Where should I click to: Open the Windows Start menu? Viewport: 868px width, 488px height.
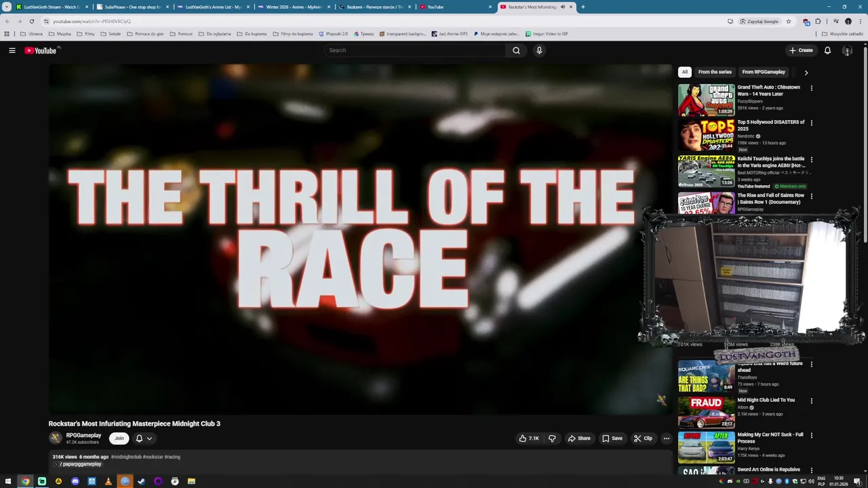click(x=9, y=481)
